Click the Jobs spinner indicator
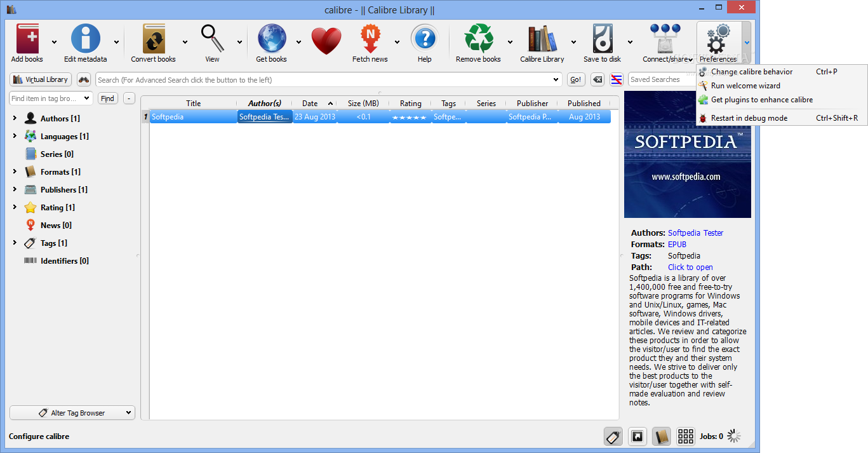 point(734,436)
